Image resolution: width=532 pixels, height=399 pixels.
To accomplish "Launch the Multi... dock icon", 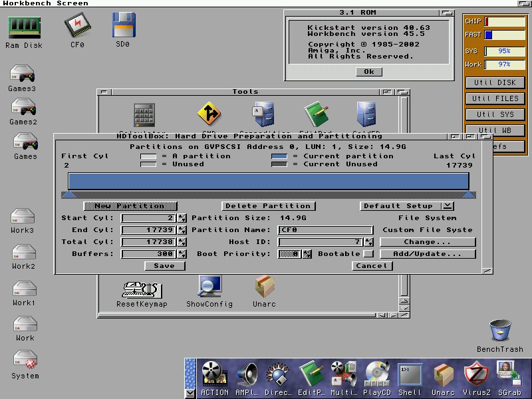I will 343,374.
